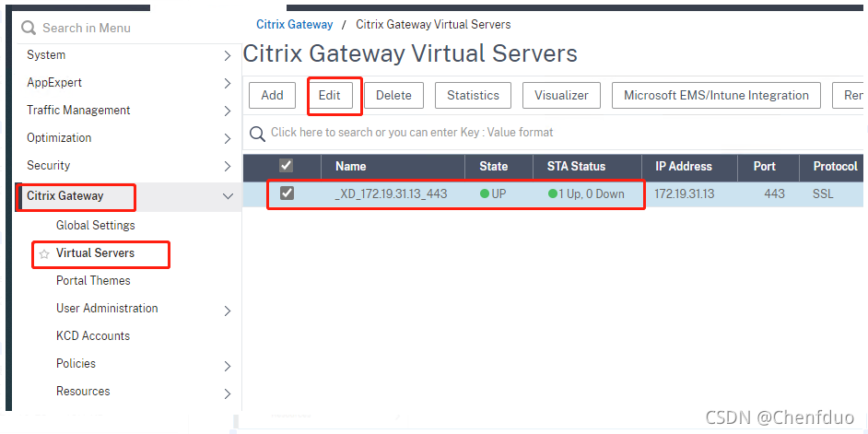Screen dimensions: 868x434
Task: Expand the Traffic Management chevron
Action: 228,111
